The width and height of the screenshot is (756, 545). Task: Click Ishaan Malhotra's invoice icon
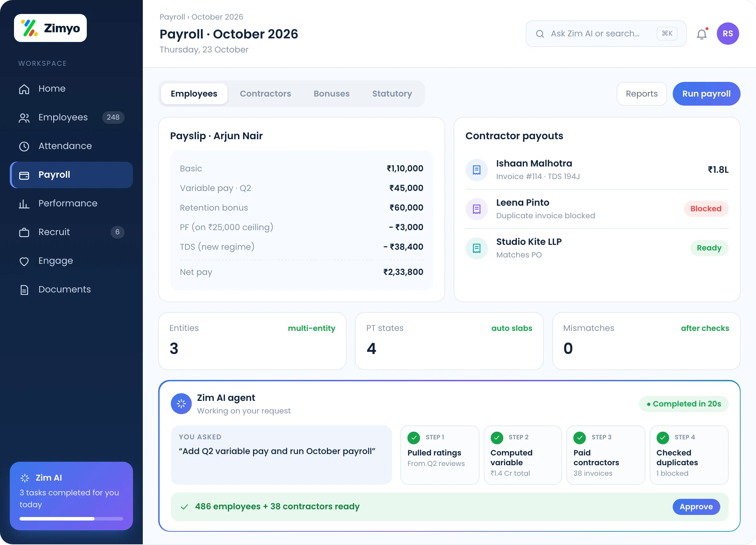[477, 170]
